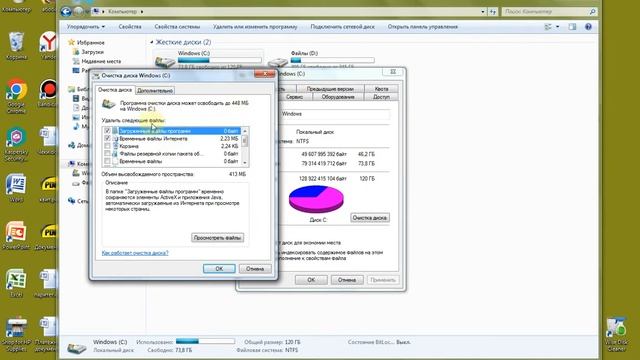
Task: Click the Избранное star icon in the sidebar
Action: 71,42
